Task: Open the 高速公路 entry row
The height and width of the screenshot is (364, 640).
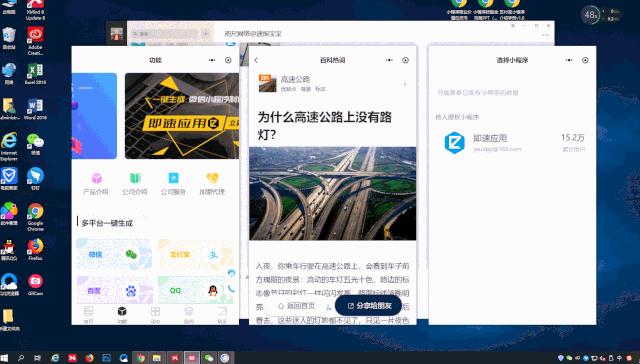Action: pos(333,84)
